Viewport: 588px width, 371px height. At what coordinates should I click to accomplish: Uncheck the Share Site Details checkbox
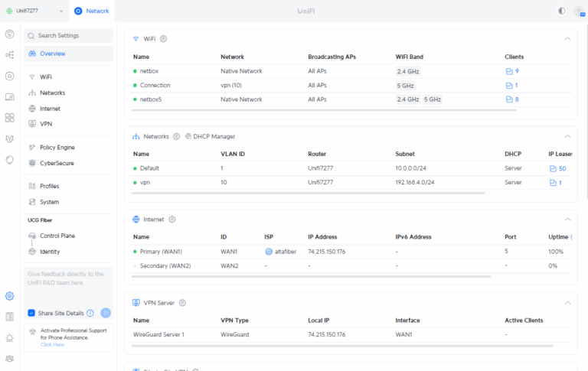point(31,313)
